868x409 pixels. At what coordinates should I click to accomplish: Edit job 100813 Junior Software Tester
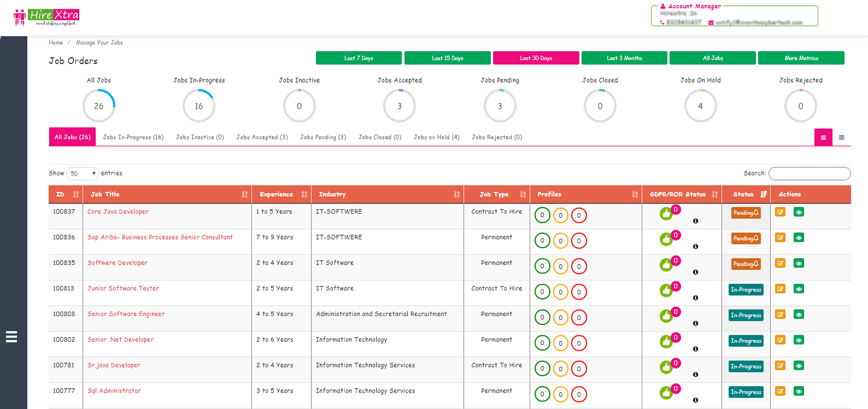[x=780, y=289]
